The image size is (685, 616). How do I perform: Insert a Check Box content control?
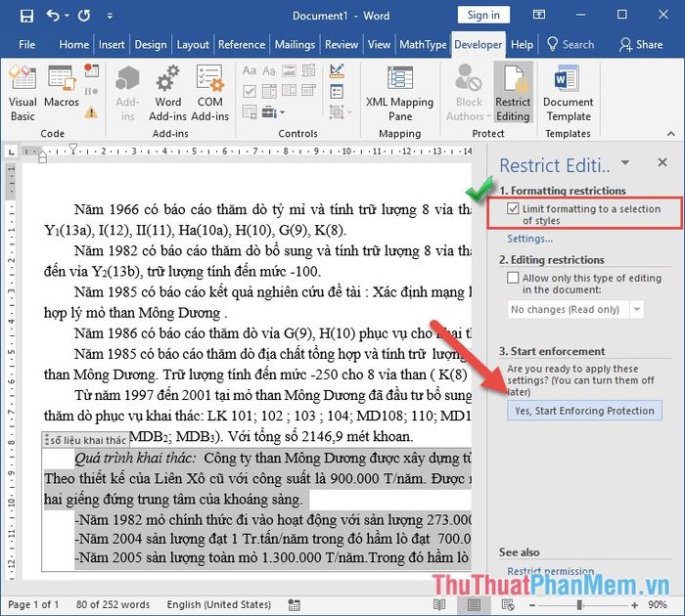[250, 91]
